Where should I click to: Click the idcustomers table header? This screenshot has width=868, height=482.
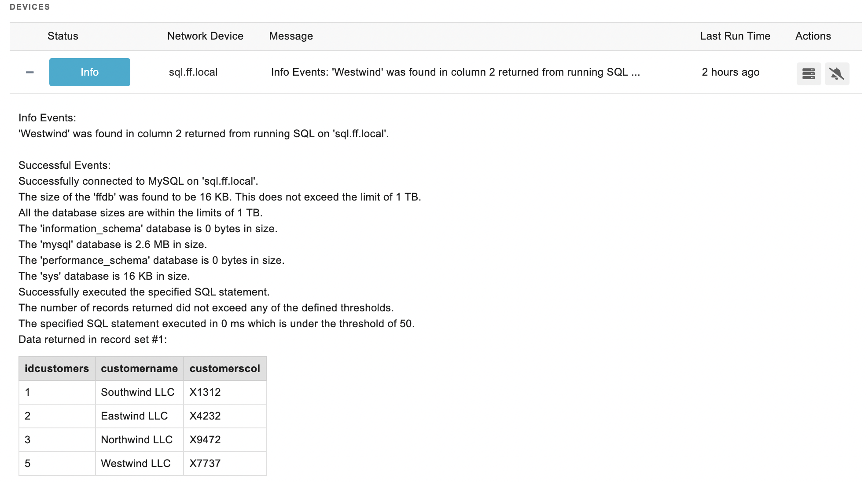coord(57,369)
